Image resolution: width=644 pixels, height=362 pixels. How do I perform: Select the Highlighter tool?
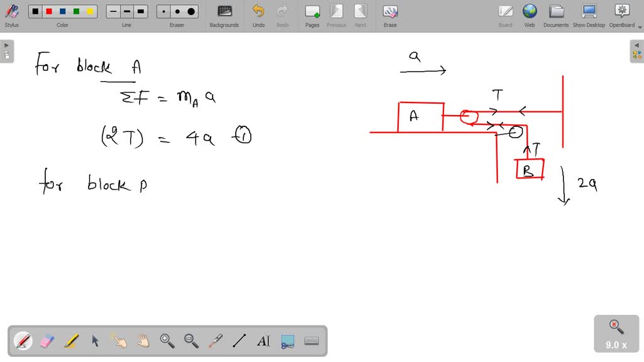[71, 341]
